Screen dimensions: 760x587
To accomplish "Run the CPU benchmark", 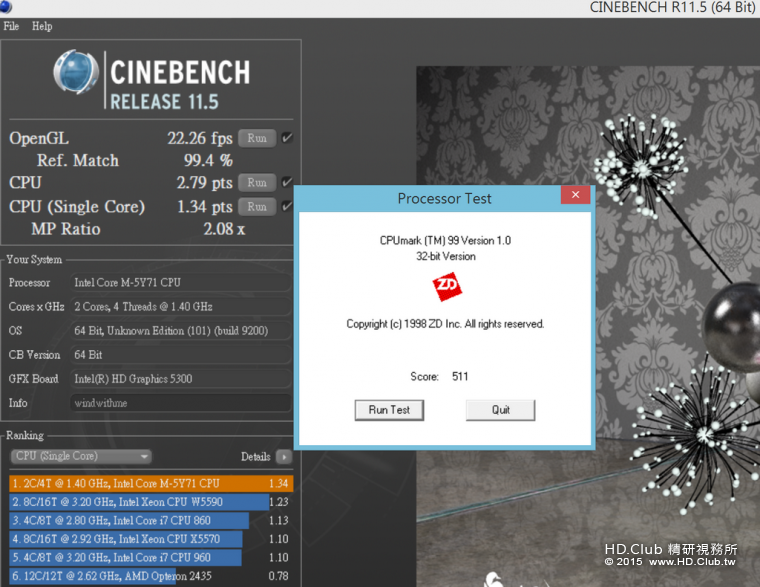I will pyautogui.click(x=257, y=183).
